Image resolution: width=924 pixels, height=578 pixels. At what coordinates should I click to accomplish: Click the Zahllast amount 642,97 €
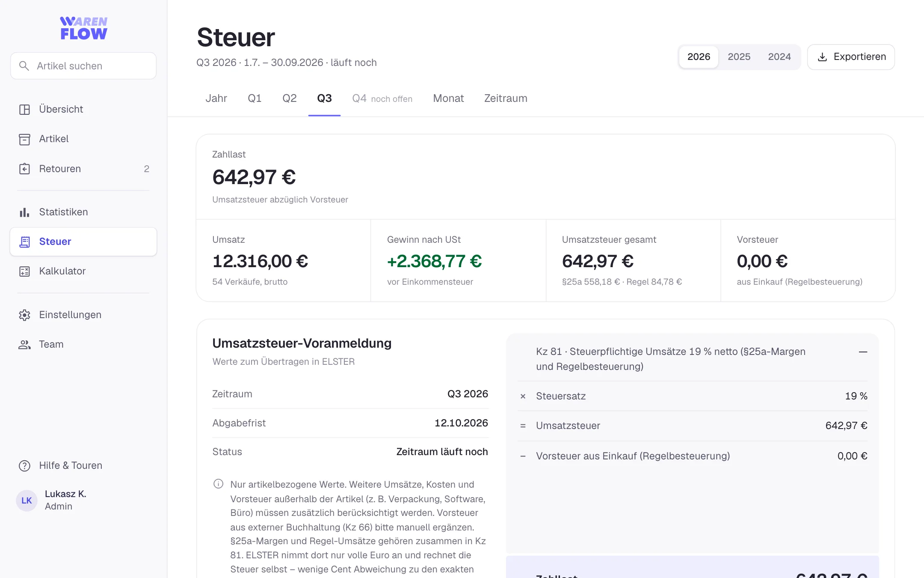click(x=254, y=177)
